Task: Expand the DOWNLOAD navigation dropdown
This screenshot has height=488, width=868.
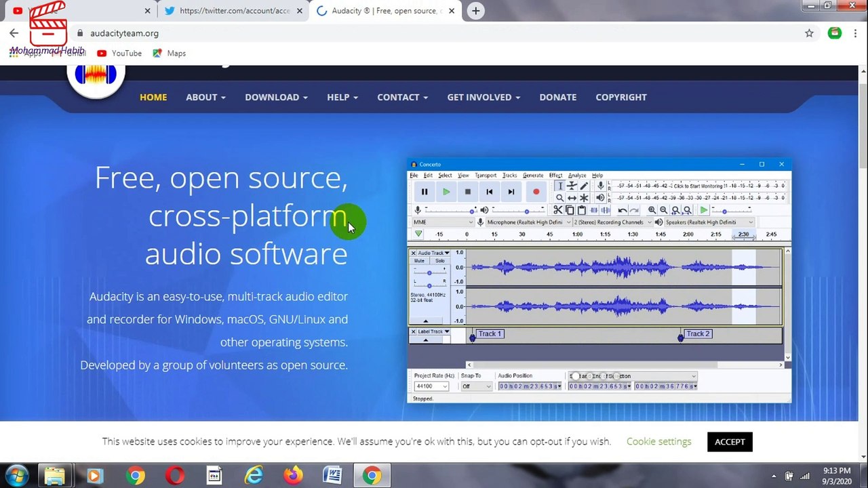Action: [x=276, y=97]
